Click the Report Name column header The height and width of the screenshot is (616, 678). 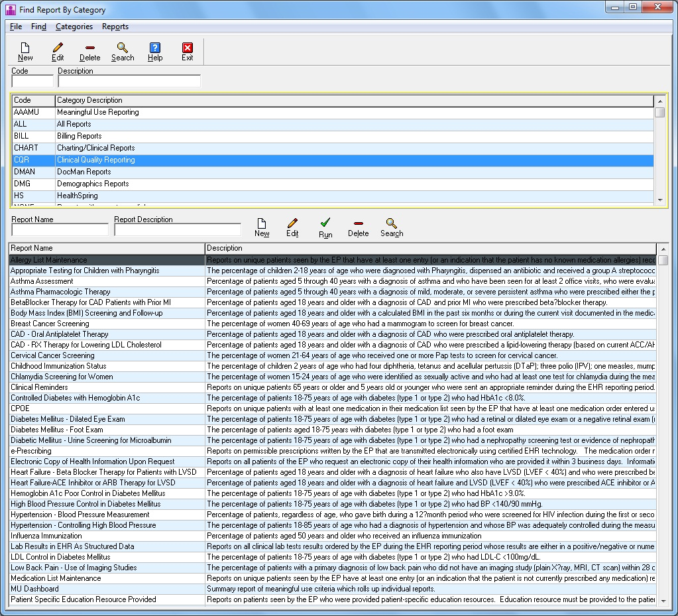(107, 248)
